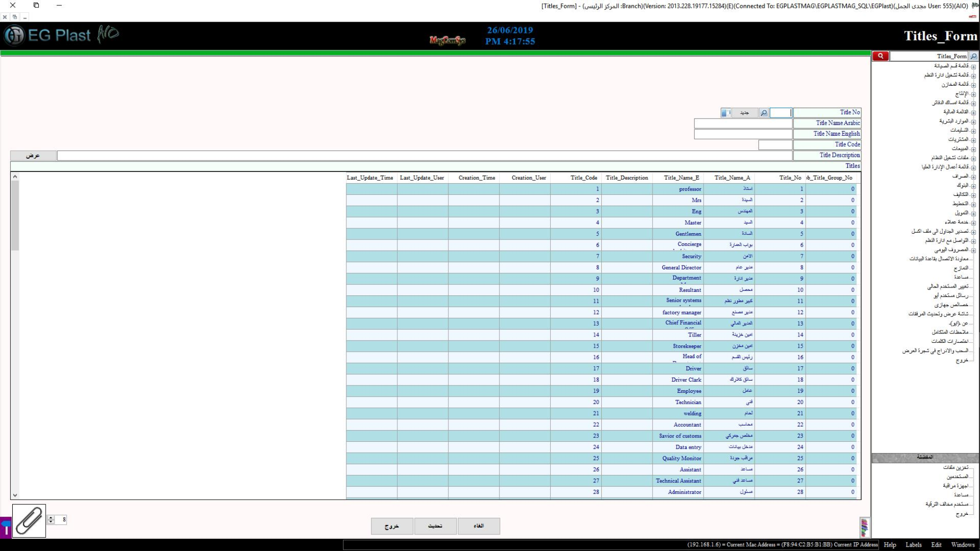
Task: Open the Edit menu
Action: point(936,545)
